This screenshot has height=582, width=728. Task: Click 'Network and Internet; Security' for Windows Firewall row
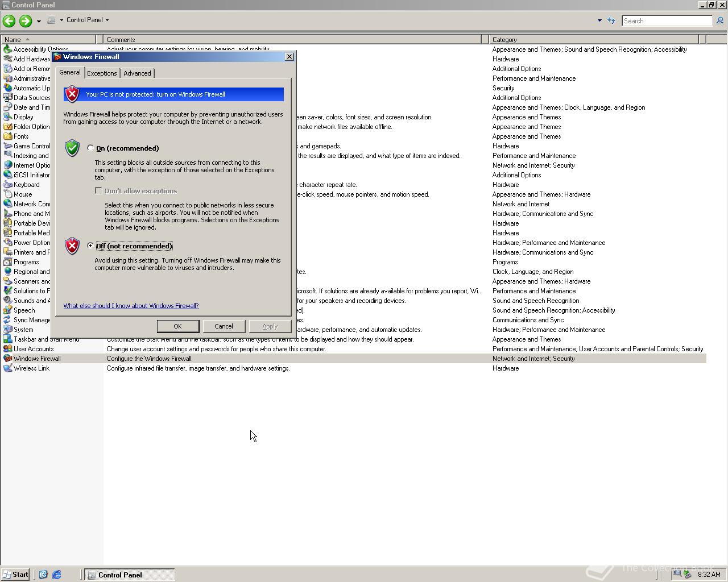pos(533,359)
